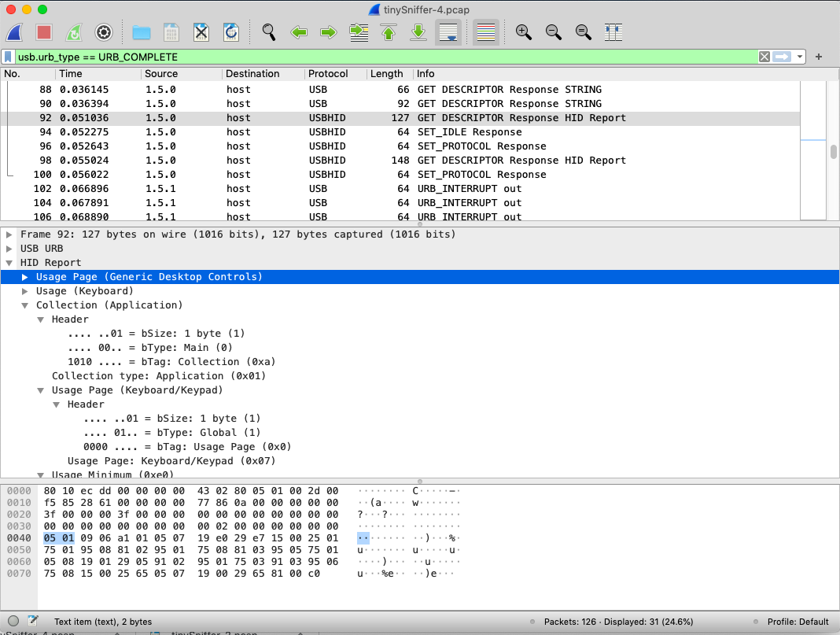Image resolution: width=840 pixels, height=635 pixels.
Task: Click the display filter bookmark icon
Action: coord(8,57)
